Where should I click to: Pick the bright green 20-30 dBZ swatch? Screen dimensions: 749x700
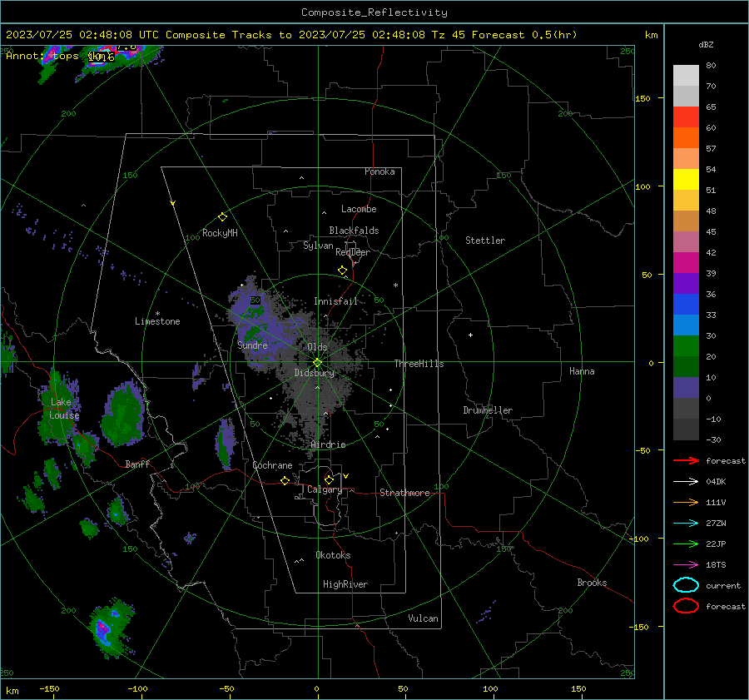click(686, 346)
